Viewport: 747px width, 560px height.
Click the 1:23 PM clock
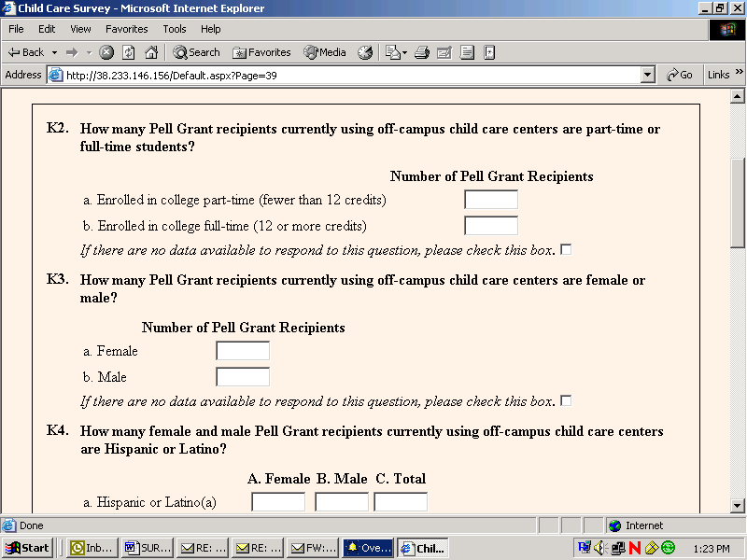tap(712, 549)
